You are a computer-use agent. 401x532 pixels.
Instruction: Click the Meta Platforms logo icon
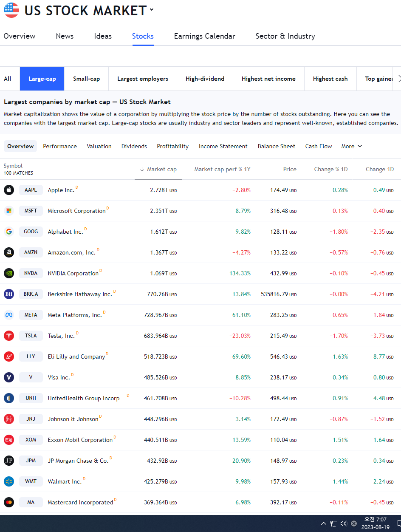tap(9, 315)
